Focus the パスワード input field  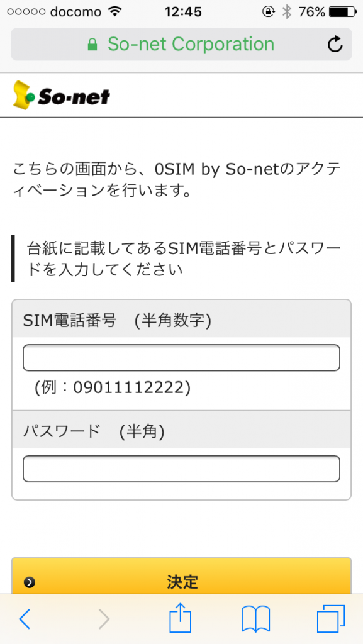[x=181, y=469]
